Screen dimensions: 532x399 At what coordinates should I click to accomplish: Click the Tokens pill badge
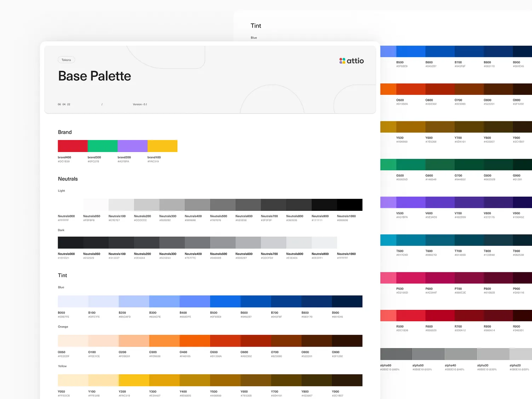coord(66,60)
